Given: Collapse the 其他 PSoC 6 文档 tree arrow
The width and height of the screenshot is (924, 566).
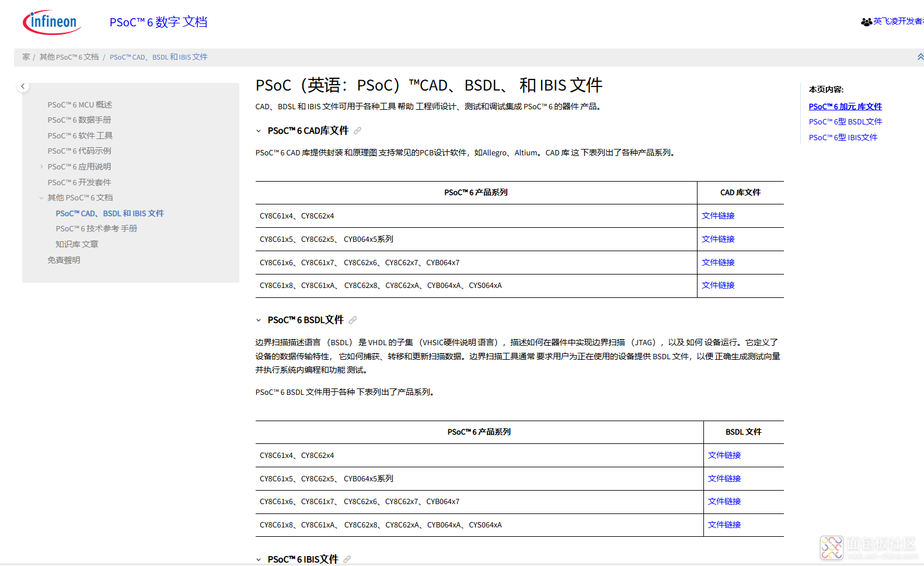Looking at the screenshot, I should (41, 197).
